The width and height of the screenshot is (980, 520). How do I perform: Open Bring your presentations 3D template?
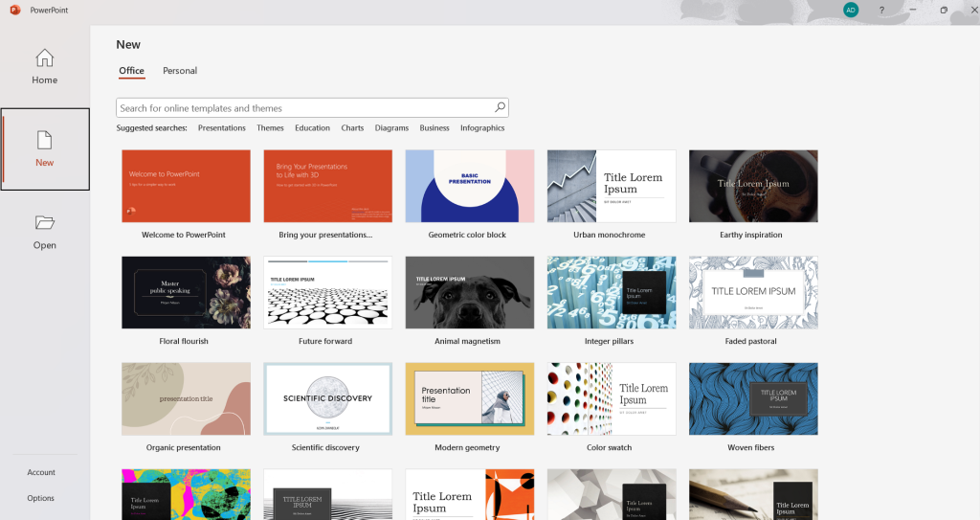[x=328, y=186]
